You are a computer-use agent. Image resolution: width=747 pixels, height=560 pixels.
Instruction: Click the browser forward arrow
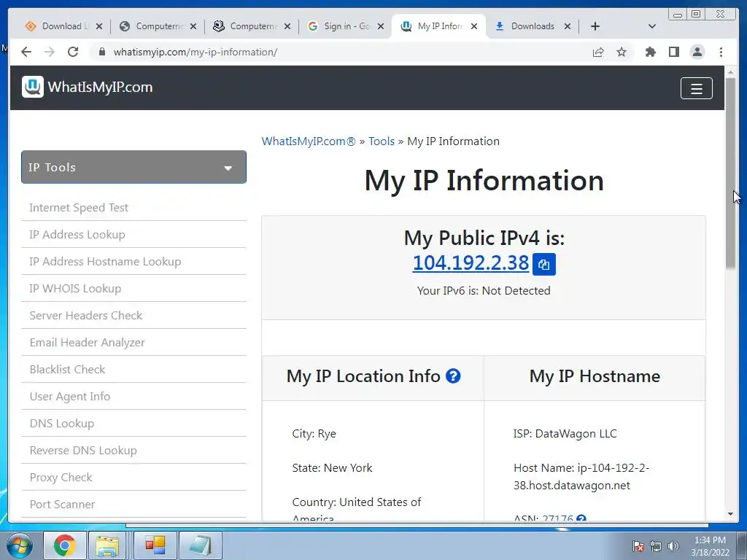[50, 52]
